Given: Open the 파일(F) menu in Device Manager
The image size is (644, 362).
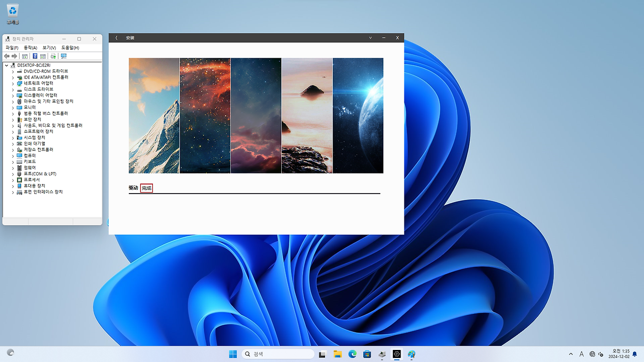Looking at the screenshot, I should tap(12, 48).
